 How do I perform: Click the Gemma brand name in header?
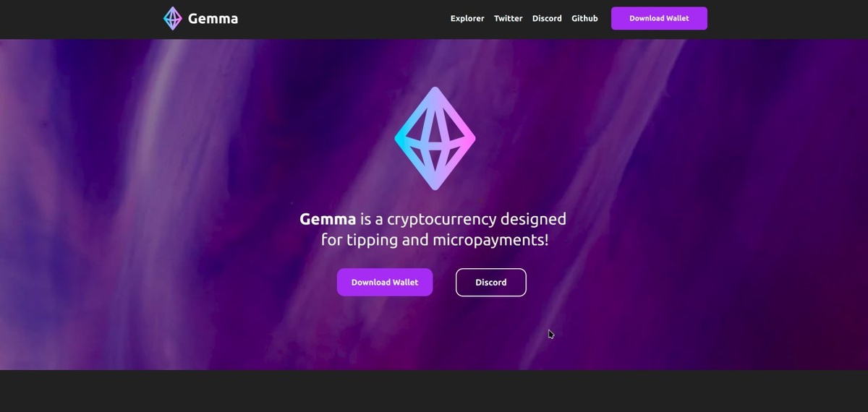[213, 19]
